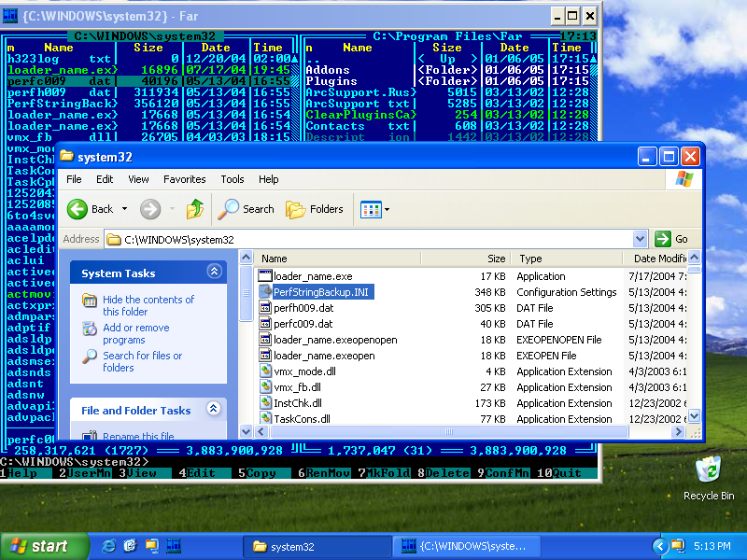Click the Up folder icon
The height and width of the screenshot is (560, 747).
[x=195, y=209]
